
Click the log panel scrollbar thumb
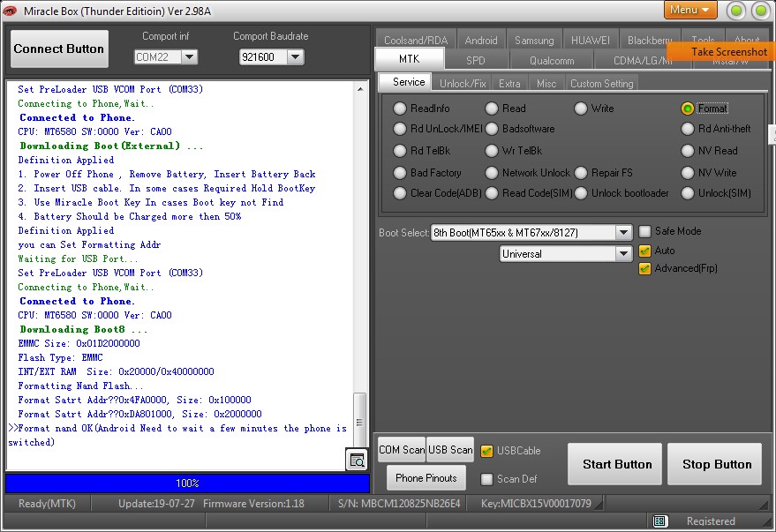point(360,419)
